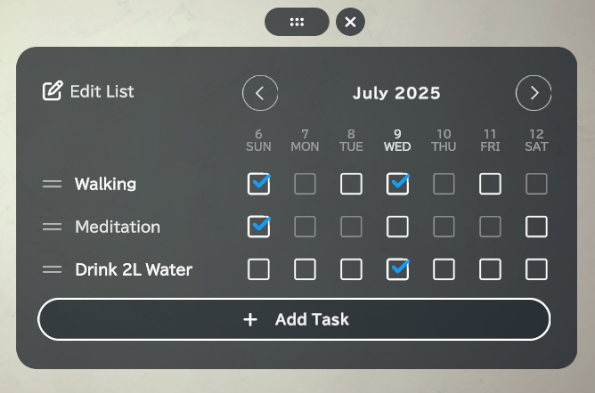Click the window grid drag handle pill
The height and width of the screenshot is (393, 595).
[297, 22]
